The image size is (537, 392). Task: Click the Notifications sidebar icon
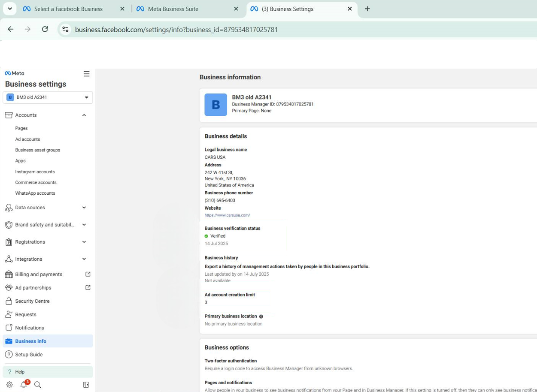9,328
